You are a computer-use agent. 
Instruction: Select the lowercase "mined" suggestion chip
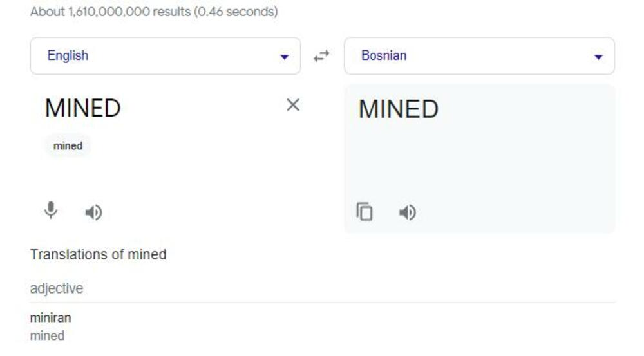tap(68, 146)
